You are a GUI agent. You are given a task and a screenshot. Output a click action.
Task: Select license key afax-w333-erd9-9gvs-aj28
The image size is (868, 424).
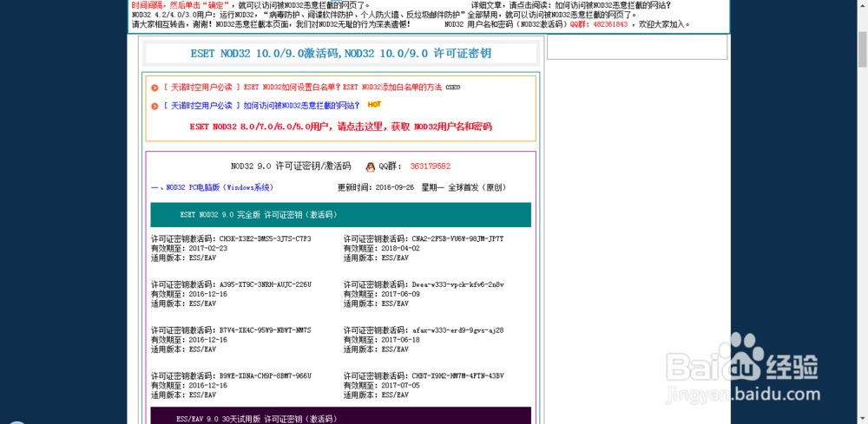tap(457, 330)
